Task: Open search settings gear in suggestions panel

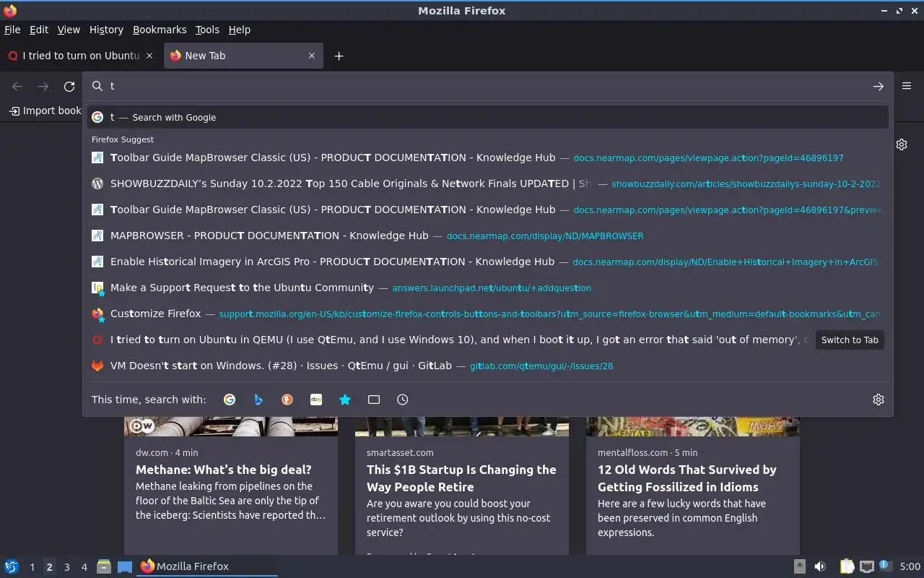Action: (879, 400)
